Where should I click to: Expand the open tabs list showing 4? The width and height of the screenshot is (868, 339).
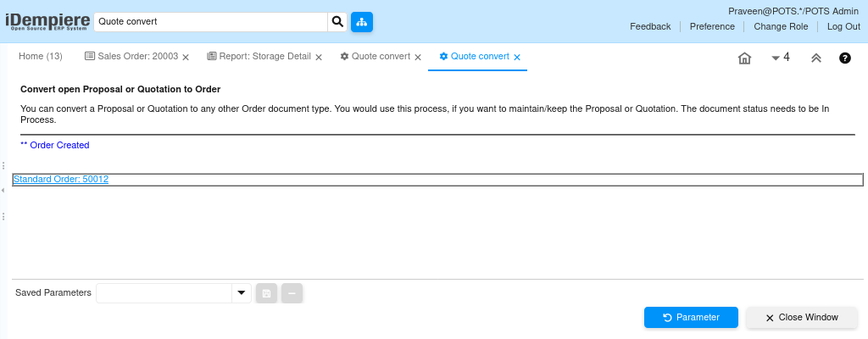click(781, 58)
